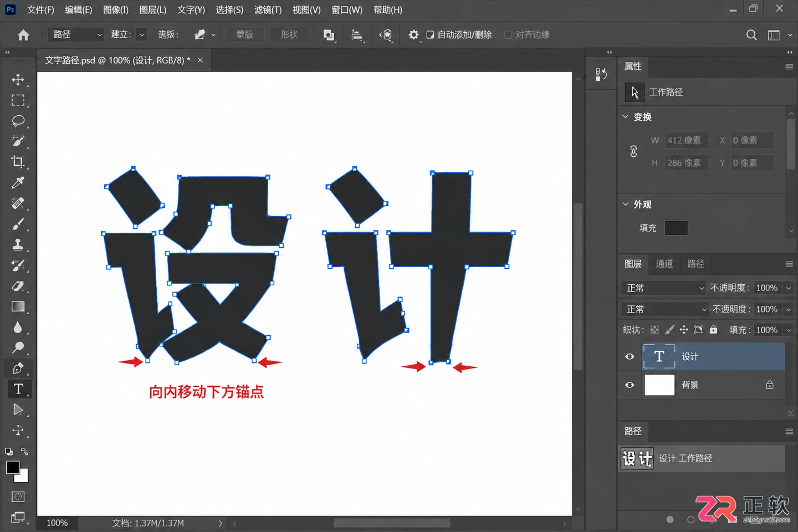Select the Rectangular Marquee tool
The width and height of the screenshot is (798, 532).
click(18, 100)
